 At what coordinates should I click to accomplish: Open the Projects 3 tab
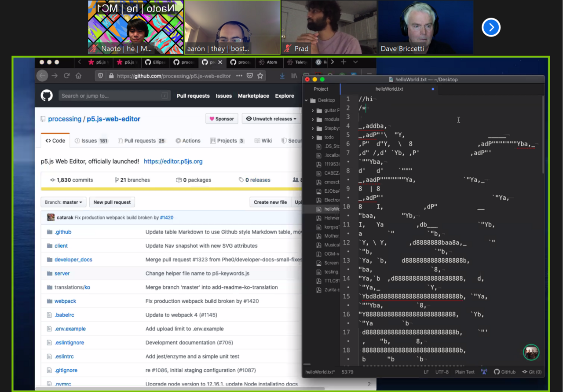click(227, 141)
